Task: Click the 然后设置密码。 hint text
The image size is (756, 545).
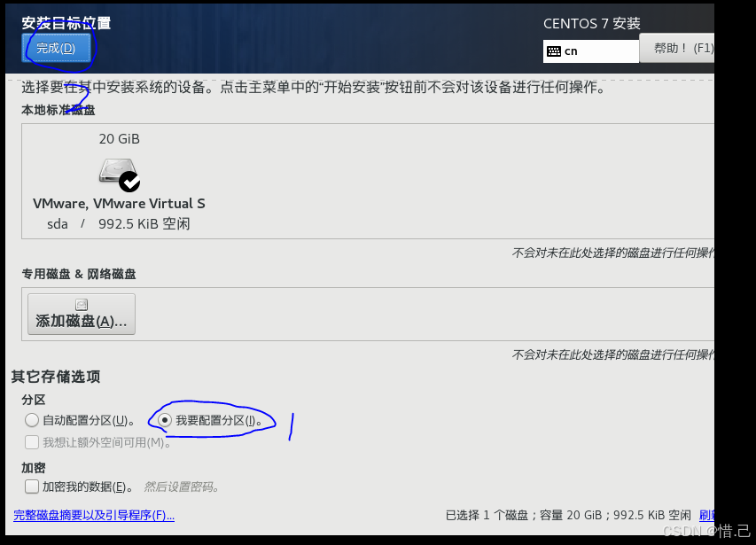Action: 182,487
